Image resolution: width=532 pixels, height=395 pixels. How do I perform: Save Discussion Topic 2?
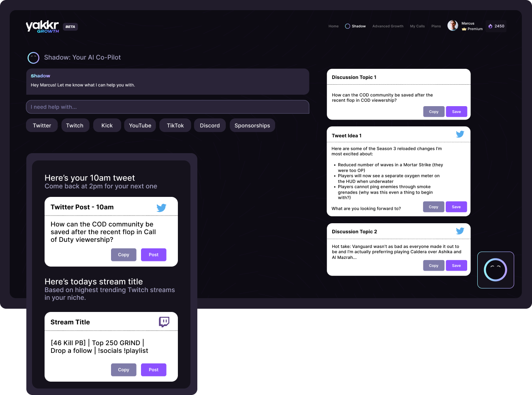(457, 266)
